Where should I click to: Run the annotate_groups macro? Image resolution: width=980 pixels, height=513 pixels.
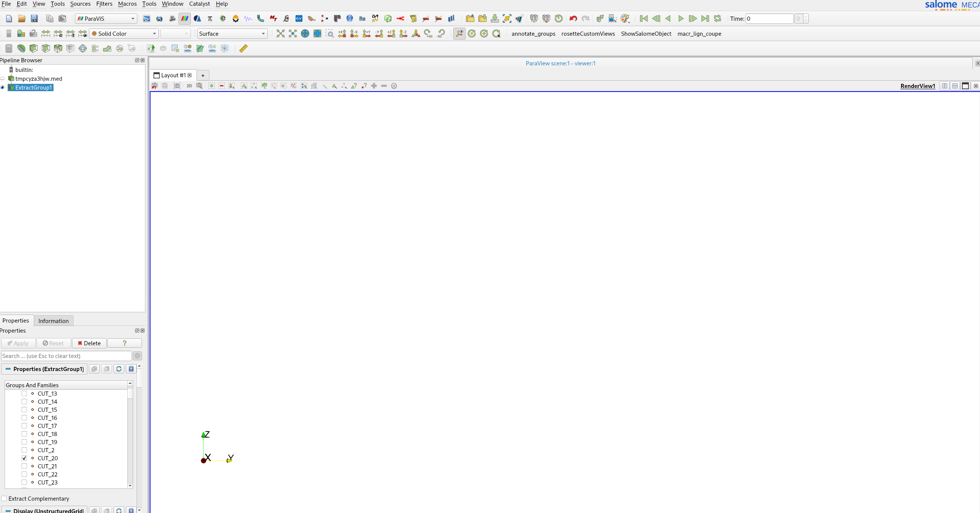[x=533, y=33]
